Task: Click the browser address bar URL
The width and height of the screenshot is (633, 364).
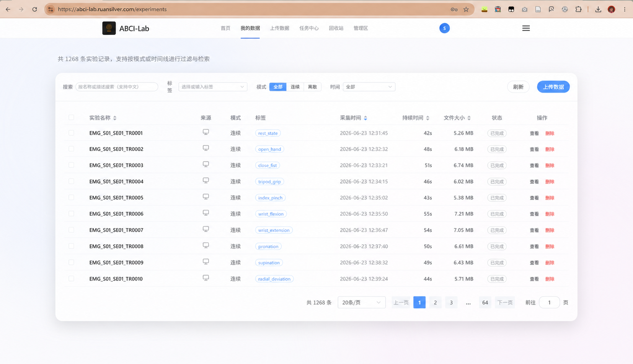Action: [x=112, y=9]
